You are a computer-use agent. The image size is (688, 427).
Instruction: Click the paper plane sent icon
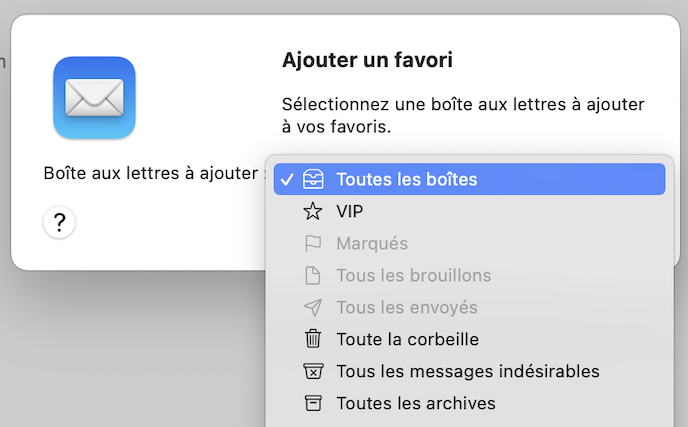tap(313, 308)
